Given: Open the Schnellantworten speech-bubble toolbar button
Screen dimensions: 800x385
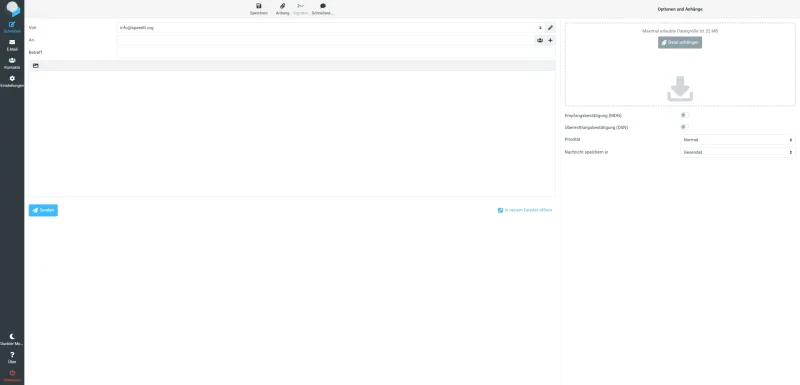Looking at the screenshot, I should pos(322,9).
